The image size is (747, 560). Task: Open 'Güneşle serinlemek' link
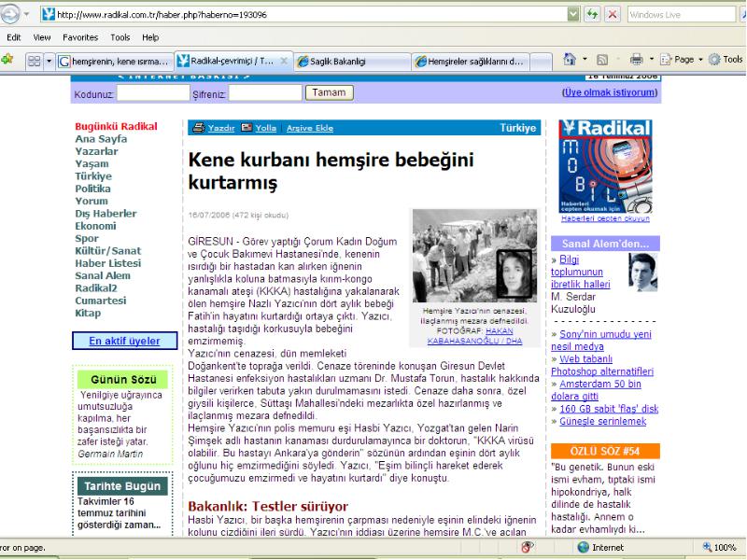(602, 421)
